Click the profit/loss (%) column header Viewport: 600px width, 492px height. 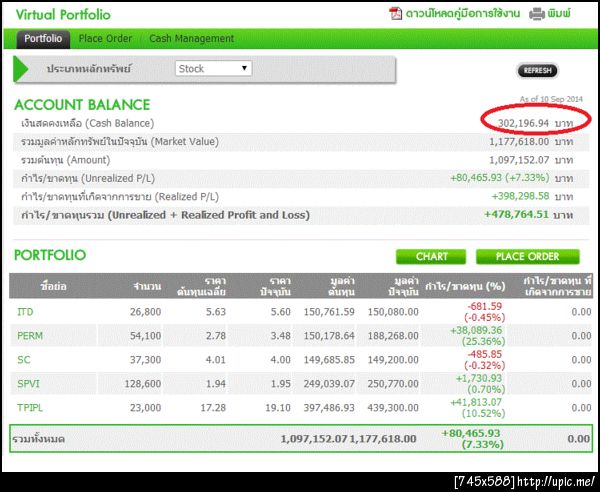[x=465, y=286]
